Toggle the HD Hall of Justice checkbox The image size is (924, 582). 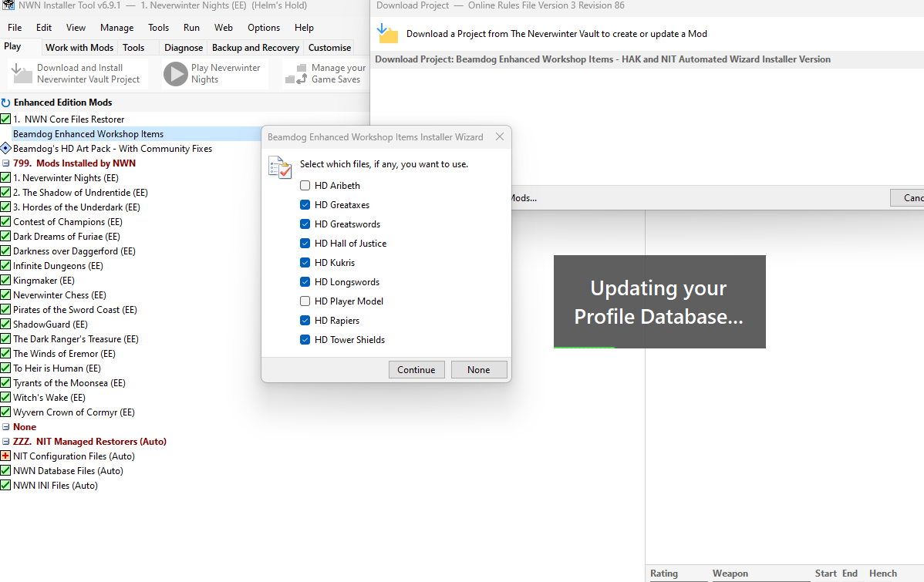[305, 244]
